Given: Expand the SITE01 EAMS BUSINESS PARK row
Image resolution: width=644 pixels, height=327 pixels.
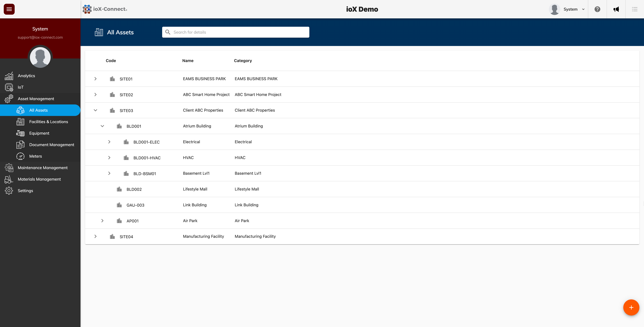Looking at the screenshot, I should 95,79.
